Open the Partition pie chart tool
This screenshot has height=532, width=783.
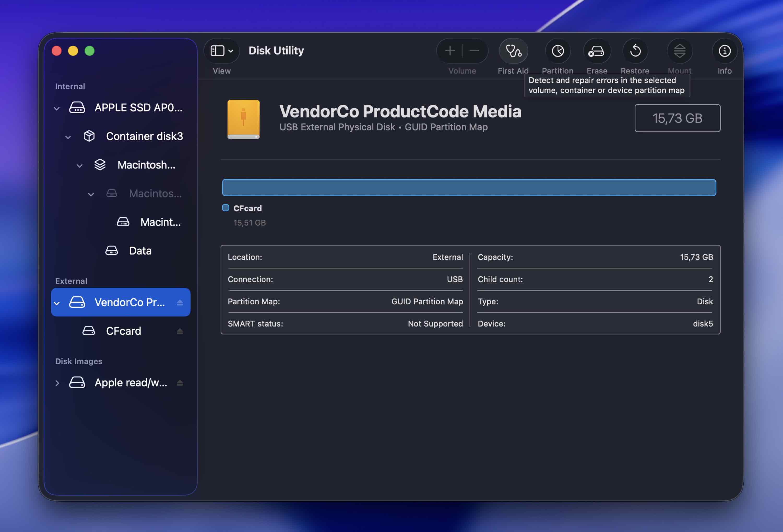557,51
